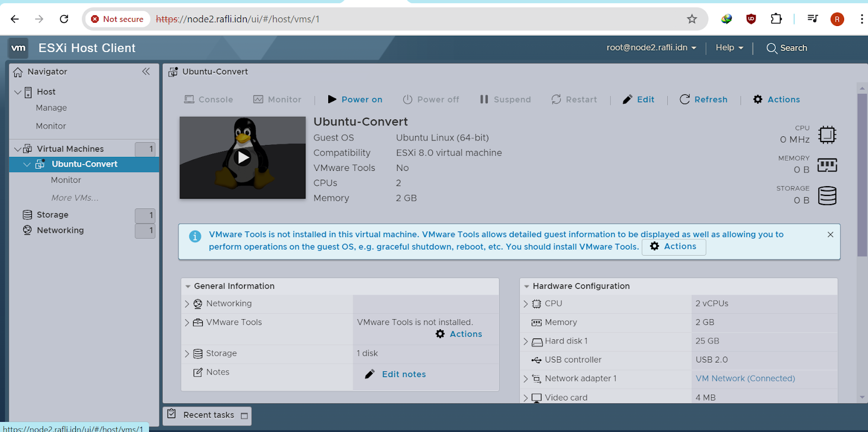The width and height of the screenshot is (868, 432).
Task: Open the toolbar Actions gear menu
Action: [776, 99]
